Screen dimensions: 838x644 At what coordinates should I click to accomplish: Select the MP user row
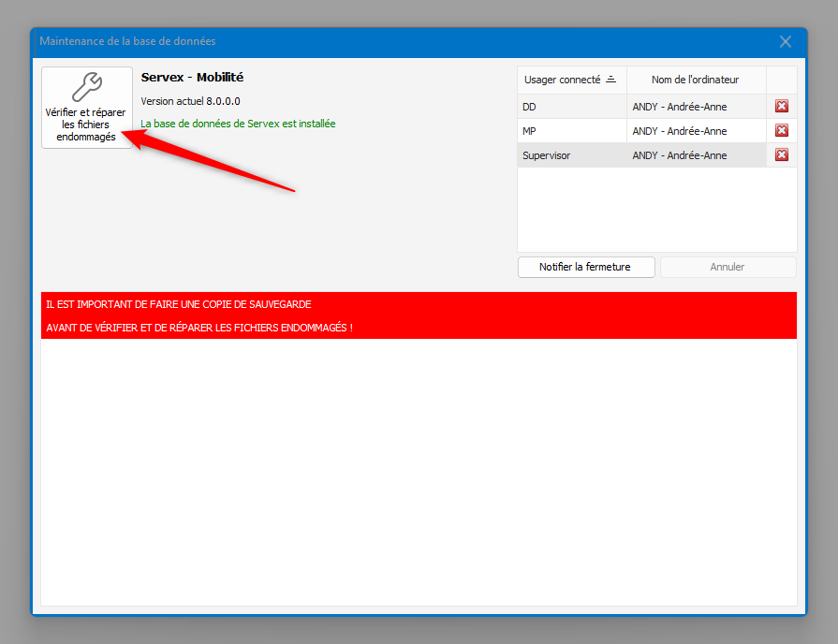click(570, 131)
